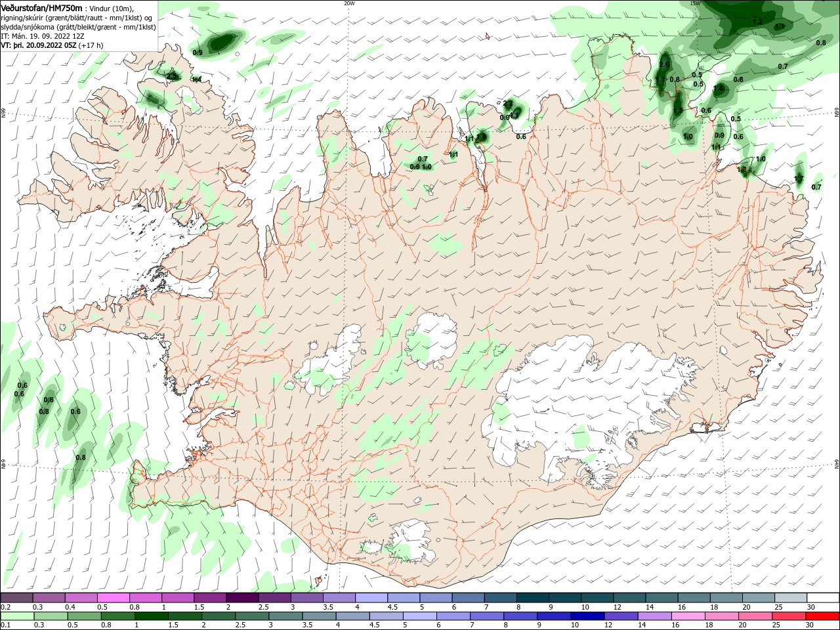Image resolution: width=840 pixels, height=630 pixels.
Task: Click the 30 label in the bottom legend row
Action: (810, 625)
